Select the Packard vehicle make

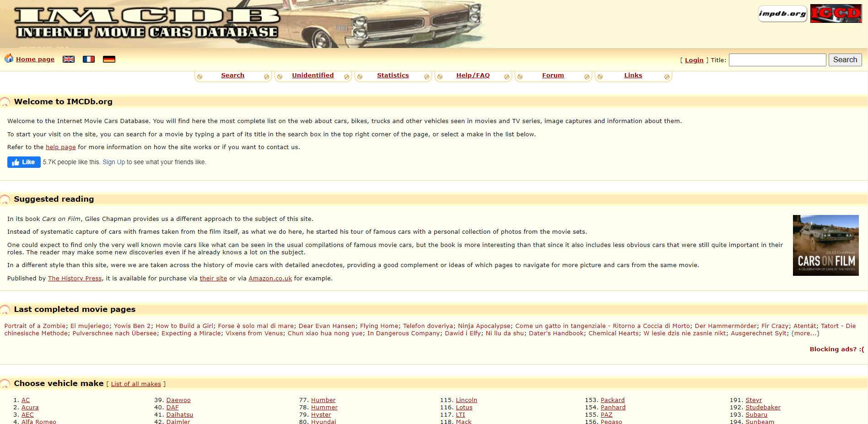click(x=613, y=400)
